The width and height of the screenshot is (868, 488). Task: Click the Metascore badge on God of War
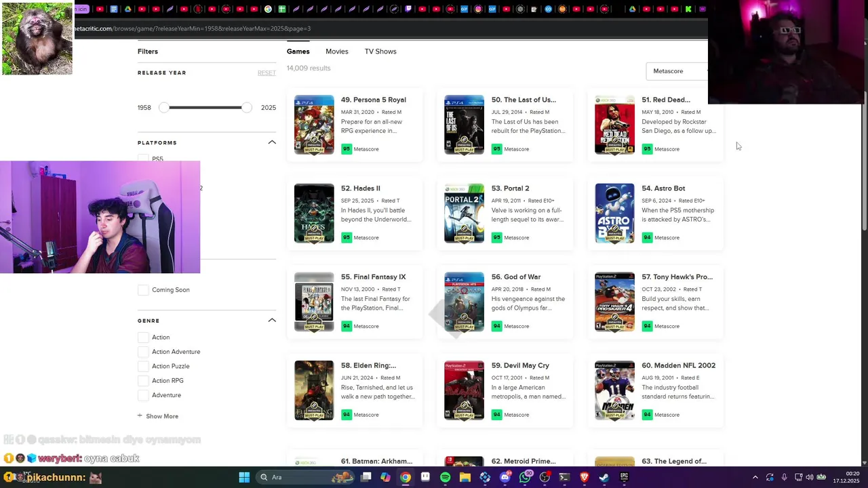[x=497, y=326]
